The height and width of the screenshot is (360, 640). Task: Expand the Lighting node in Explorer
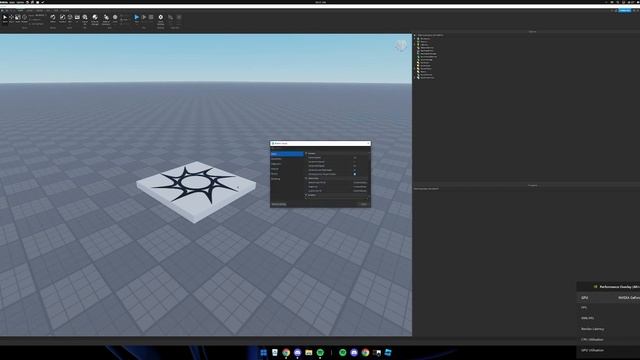tap(415, 45)
